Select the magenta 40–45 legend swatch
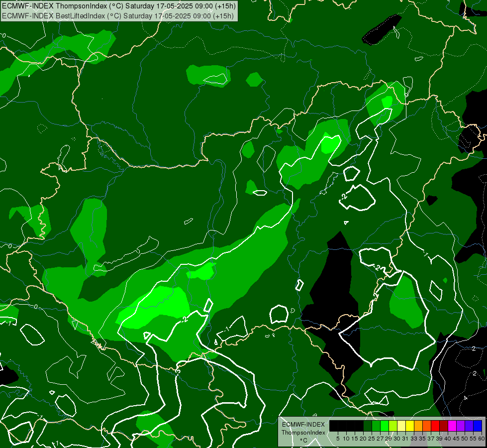487x448 pixels. pos(452,426)
